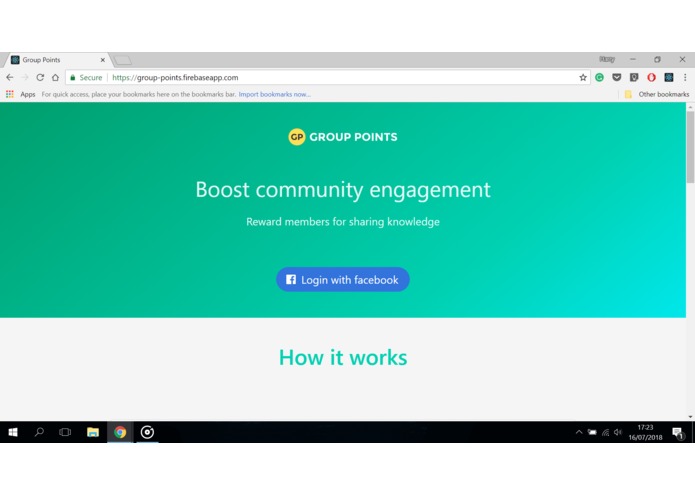Open the volume tray icon
695x494 pixels.
click(618, 432)
